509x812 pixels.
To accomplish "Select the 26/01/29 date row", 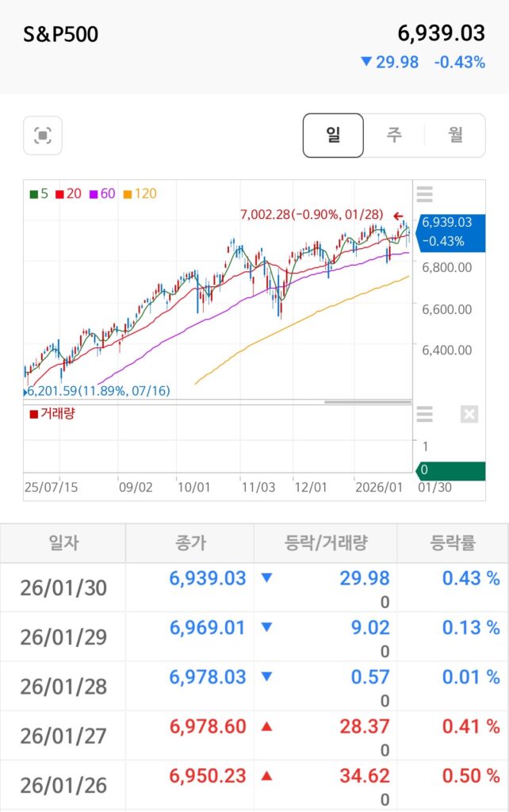I will [63, 637].
